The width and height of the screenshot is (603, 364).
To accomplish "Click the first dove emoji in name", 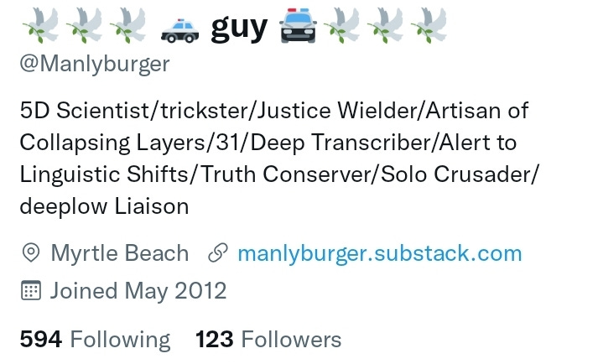I will 40,25.
